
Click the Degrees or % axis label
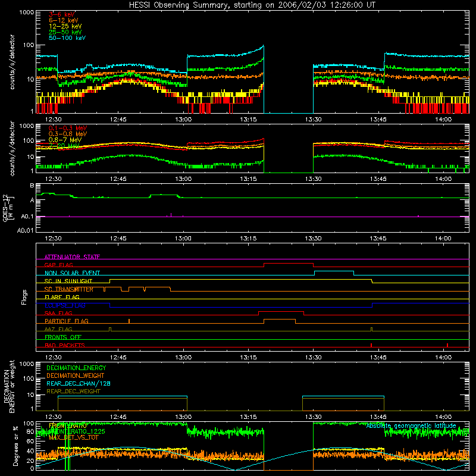tap(15, 446)
